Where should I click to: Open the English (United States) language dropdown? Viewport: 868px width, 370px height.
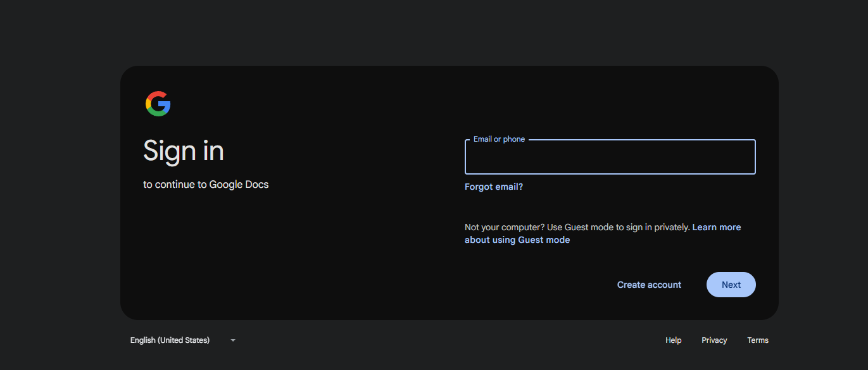[170, 340]
